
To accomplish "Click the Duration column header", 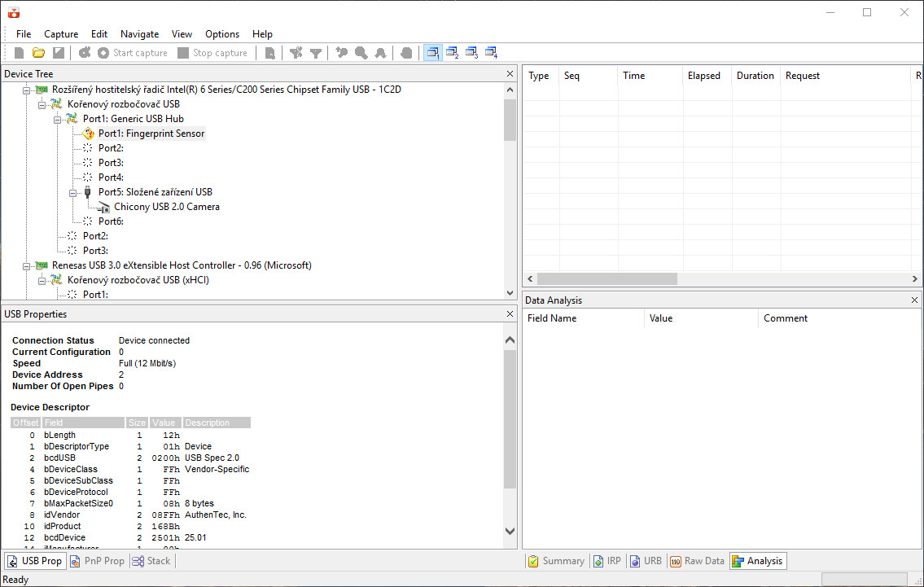I will (x=756, y=76).
